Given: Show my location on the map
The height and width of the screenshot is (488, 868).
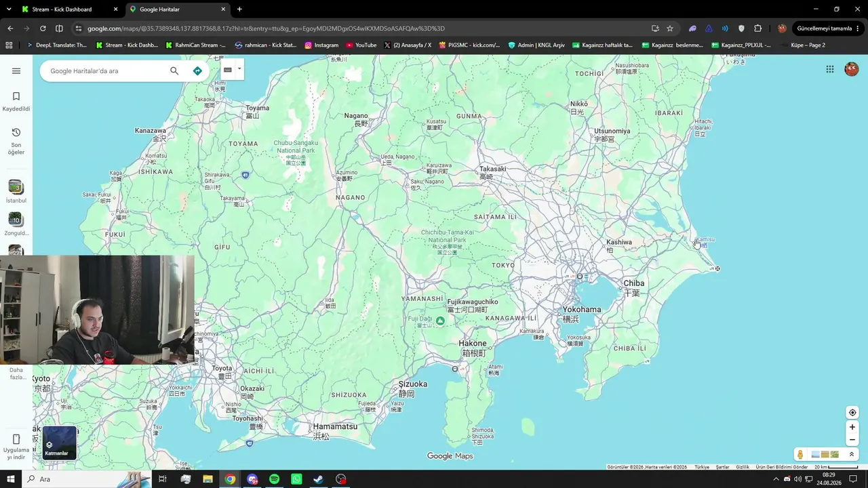Looking at the screenshot, I should click(852, 413).
